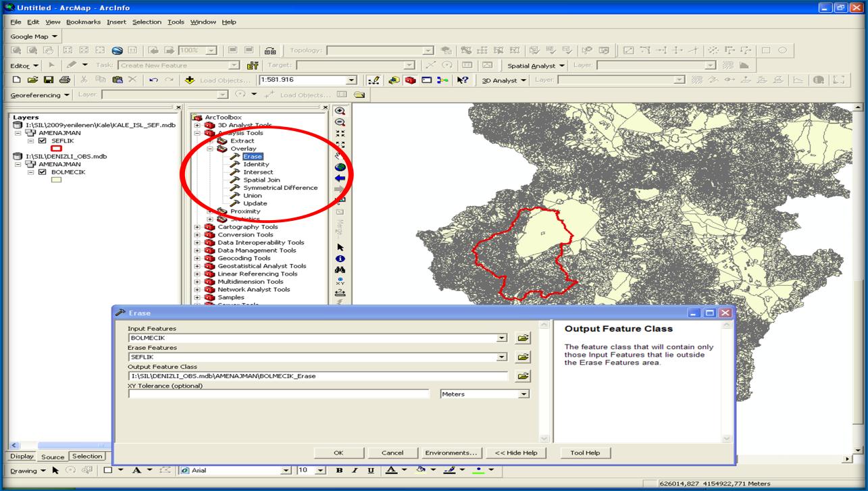The height and width of the screenshot is (491, 868).
Task: Open the File menu
Action: point(16,22)
